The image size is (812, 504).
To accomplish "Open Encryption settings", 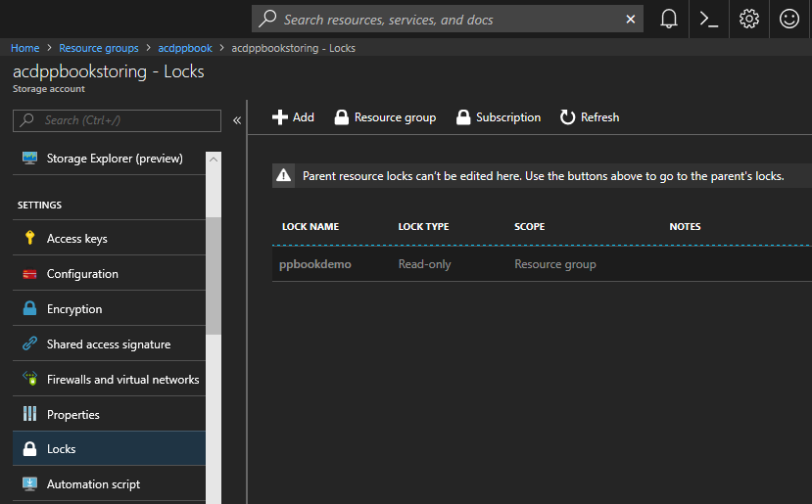I will tap(74, 309).
